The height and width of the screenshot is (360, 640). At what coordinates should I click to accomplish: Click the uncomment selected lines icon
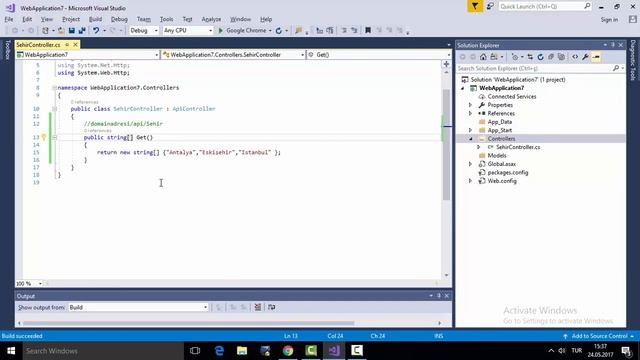(354, 31)
